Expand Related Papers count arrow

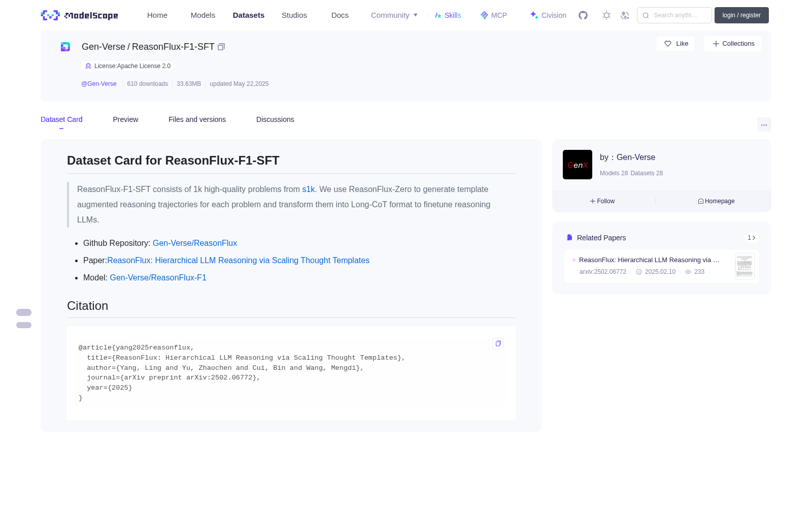752,238
